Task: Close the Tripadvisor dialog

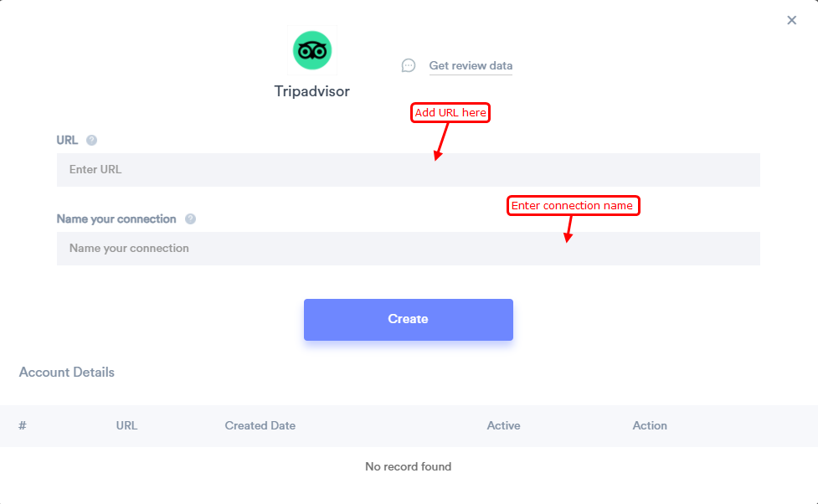Action: pyautogui.click(x=791, y=20)
